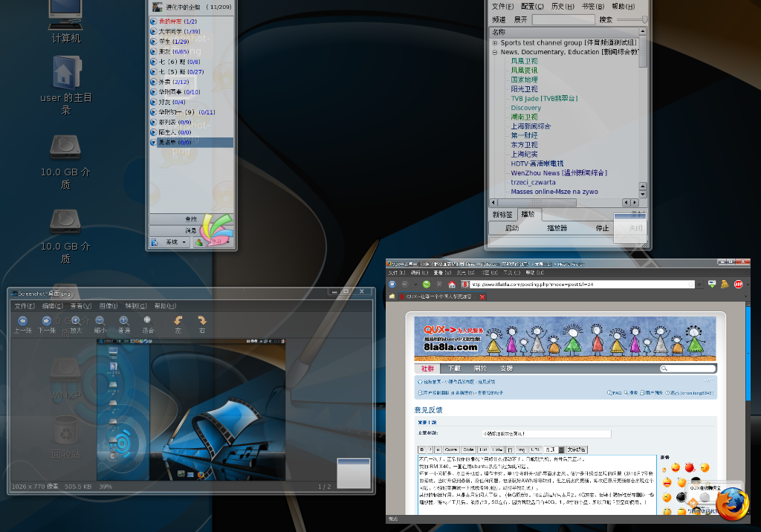Click the 查找 button in buddy list
This screenshot has height=532, width=761.
click(191, 219)
